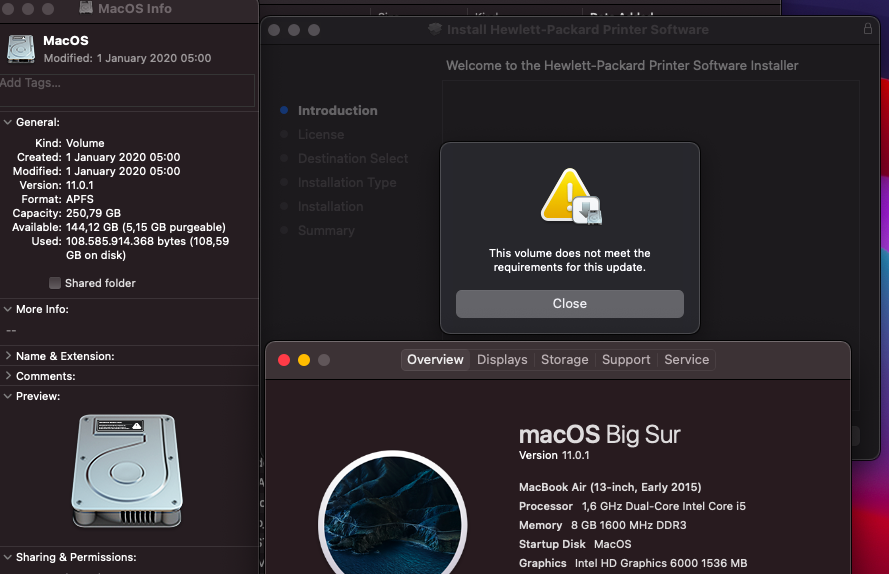Click the Big Sur wallpaper circle image
Viewport: 889px width, 574px height.
(x=393, y=512)
